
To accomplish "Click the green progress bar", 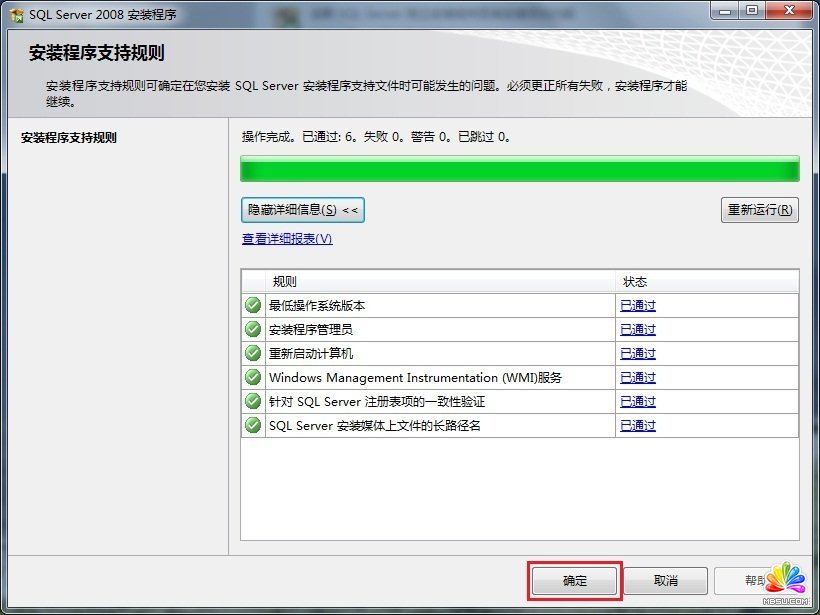I will [x=519, y=169].
